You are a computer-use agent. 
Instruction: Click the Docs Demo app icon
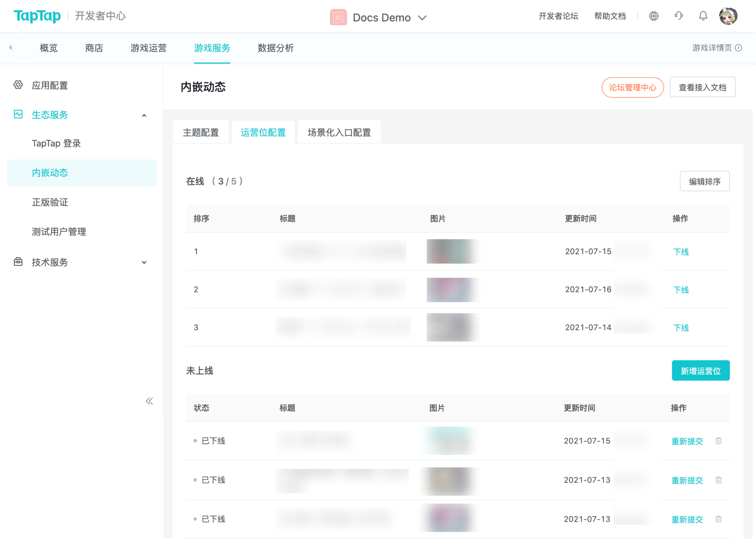338,17
